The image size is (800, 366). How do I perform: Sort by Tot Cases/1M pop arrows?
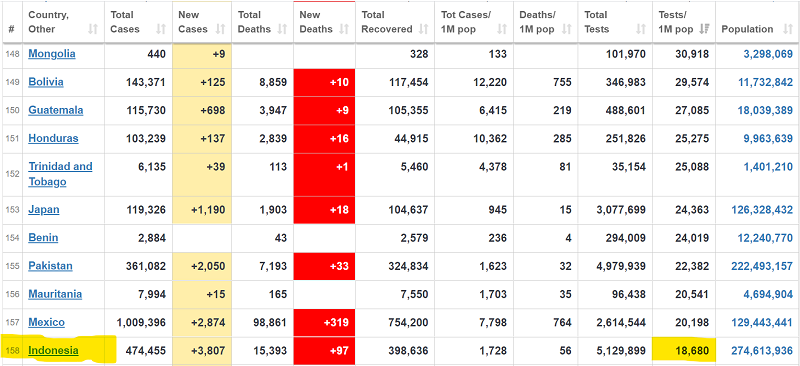pos(502,29)
